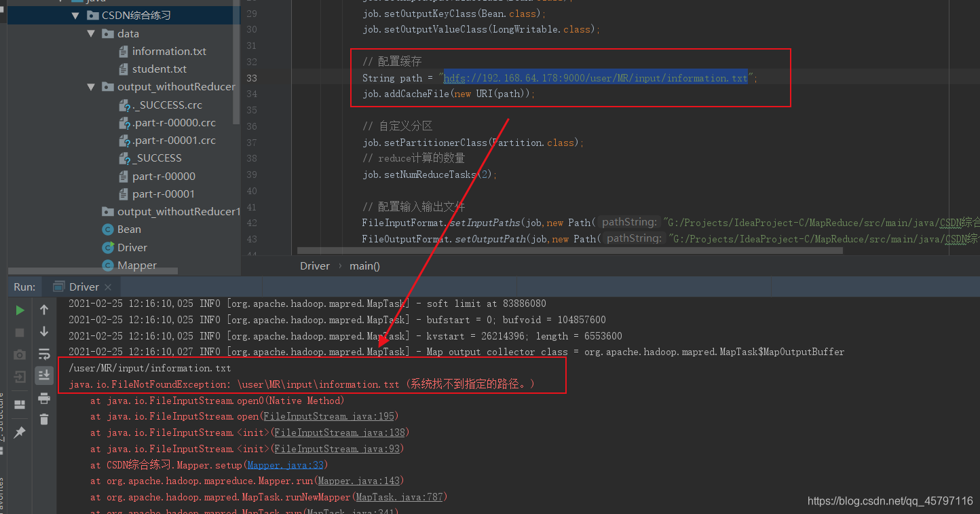The width and height of the screenshot is (980, 514).
Task: Click the Bean class icon
Action: tap(107, 230)
